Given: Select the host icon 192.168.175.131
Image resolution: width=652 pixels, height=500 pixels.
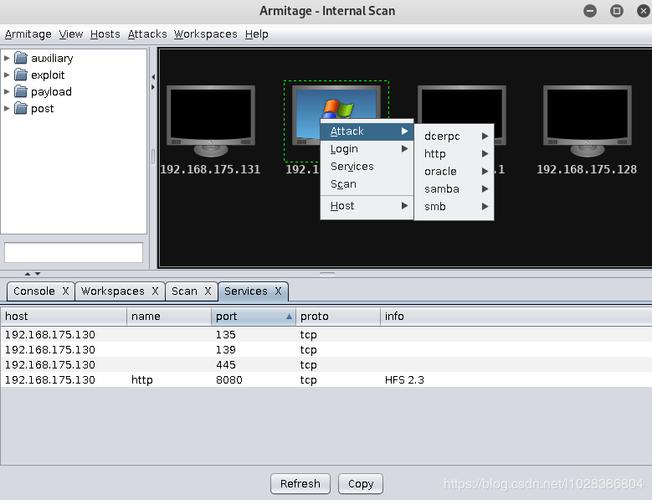Looking at the screenshot, I should (x=210, y=121).
